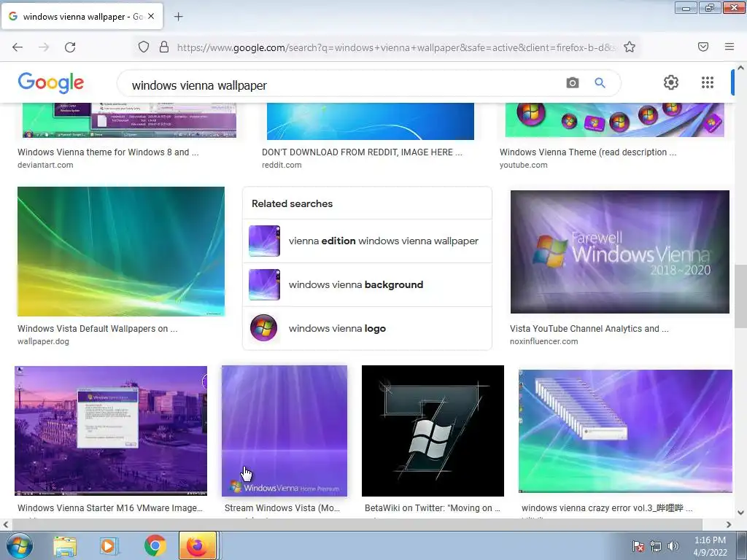Screen dimensions: 747x560
Task: Click the vertical scrollbar thumb
Action: coord(741,296)
